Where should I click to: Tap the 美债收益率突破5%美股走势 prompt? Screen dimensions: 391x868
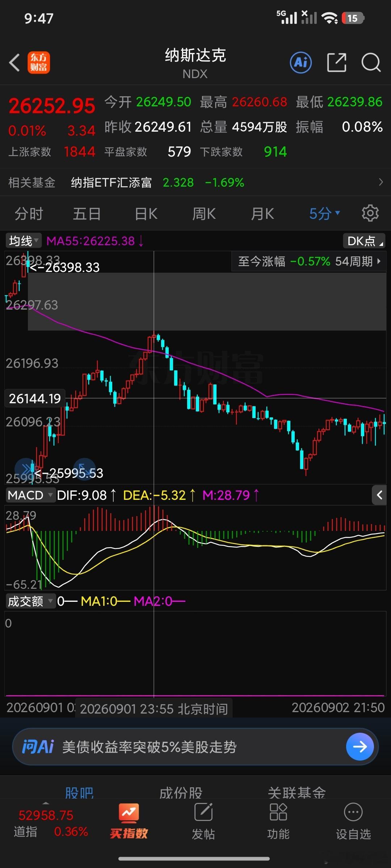149,746
